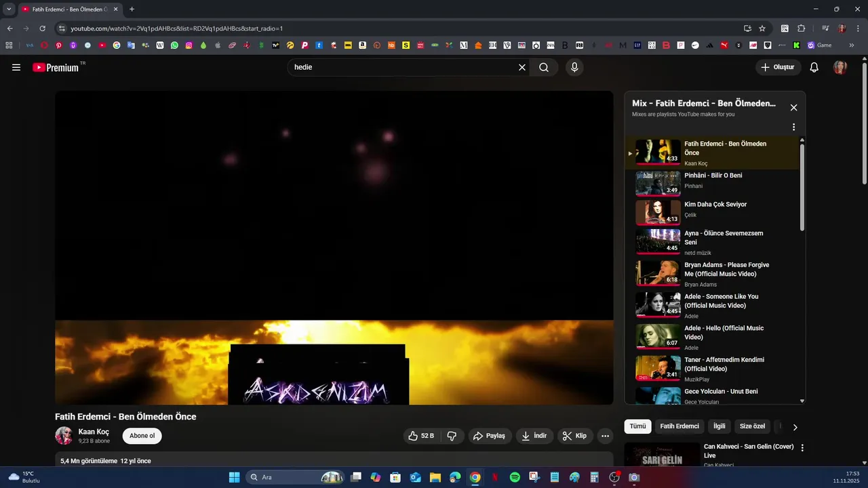The width and height of the screenshot is (868, 488).
Task: Open Windows Start menu
Action: tap(234, 477)
